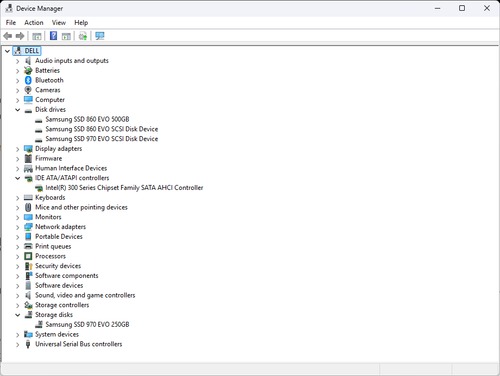Expand Sound, video and game controllers
This screenshot has height=376, width=500.
point(18,296)
